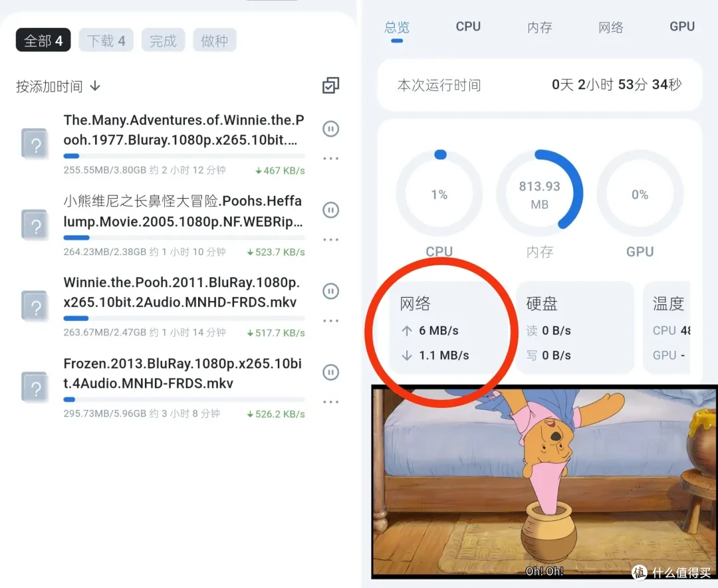Select the title The.Many.Adventures.of.Winnie.the.Pooh.1977
Screen dimensions: 718x588
pos(183,130)
